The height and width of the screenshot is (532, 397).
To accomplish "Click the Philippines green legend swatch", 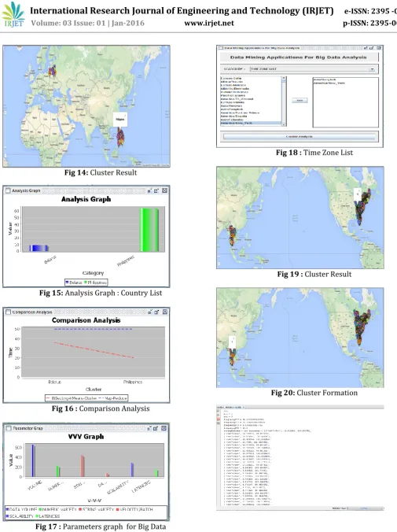I will tap(86, 283).
